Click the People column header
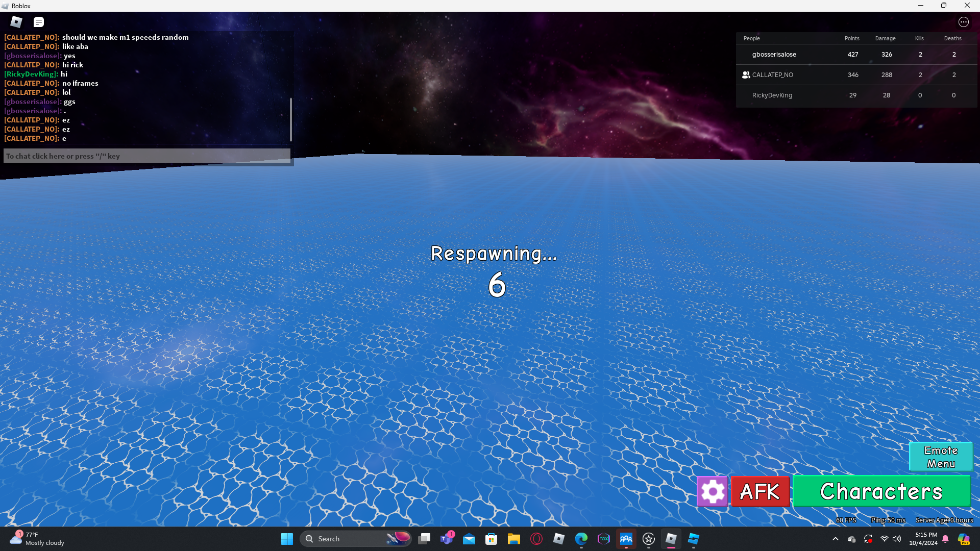 (x=751, y=38)
